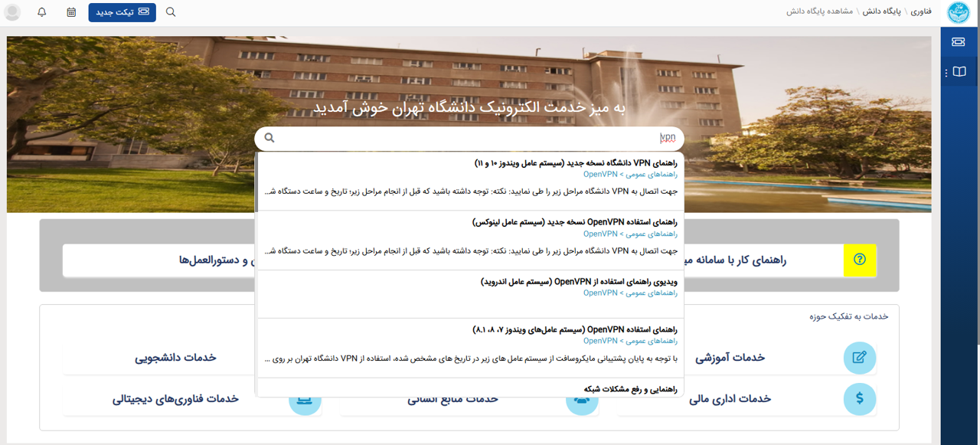Open the OpenVPN Linux guide result

pos(575,222)
